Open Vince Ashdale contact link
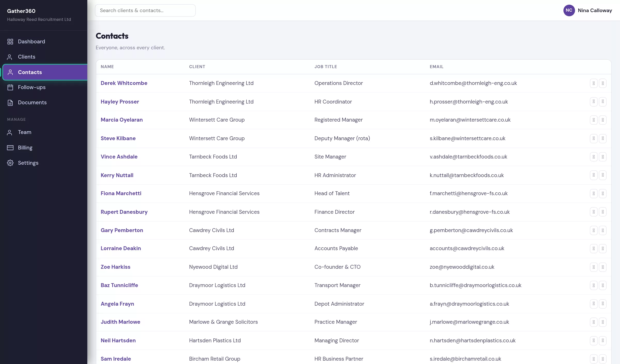Screen dimensions: 620x364 click(x=119, y=157)
